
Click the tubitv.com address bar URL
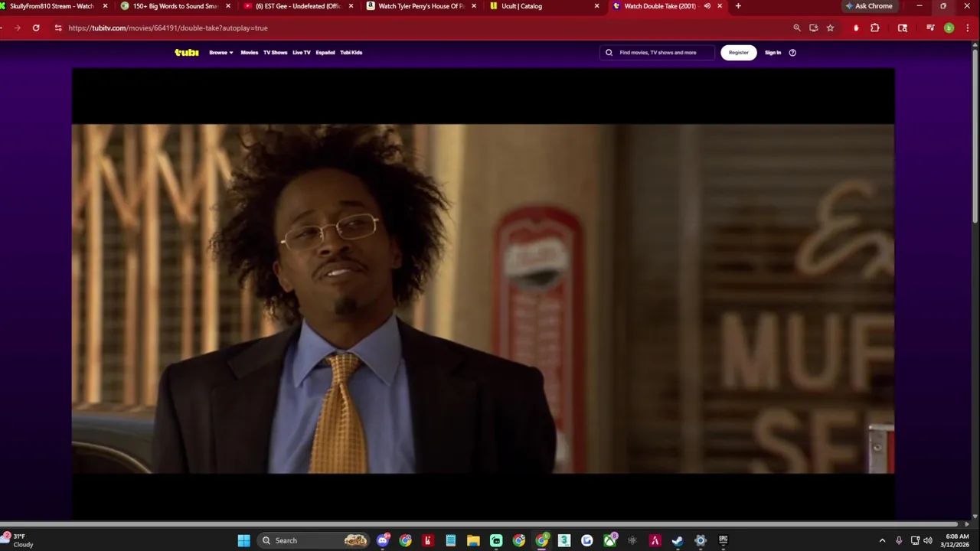(168, 28)
